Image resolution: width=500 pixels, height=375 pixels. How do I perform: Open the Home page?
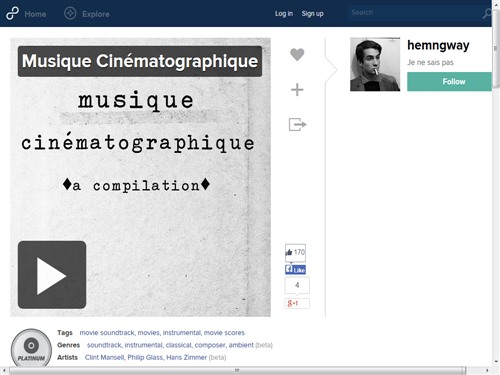(35, 14)
